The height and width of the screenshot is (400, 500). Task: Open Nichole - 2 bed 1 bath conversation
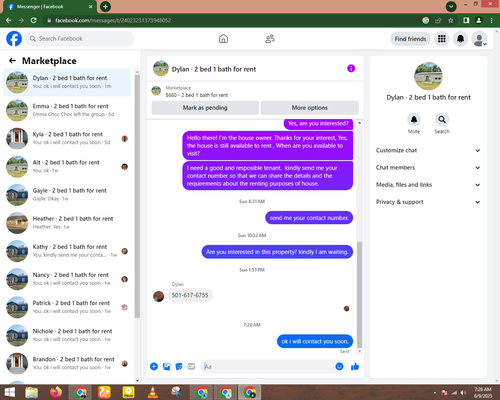[67, 335]
